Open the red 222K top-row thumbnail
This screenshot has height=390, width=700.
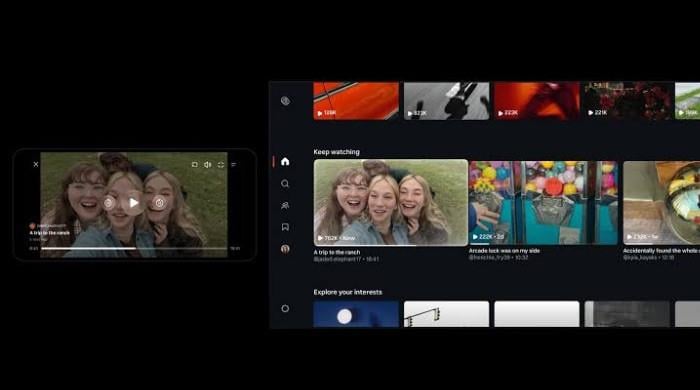537,100
